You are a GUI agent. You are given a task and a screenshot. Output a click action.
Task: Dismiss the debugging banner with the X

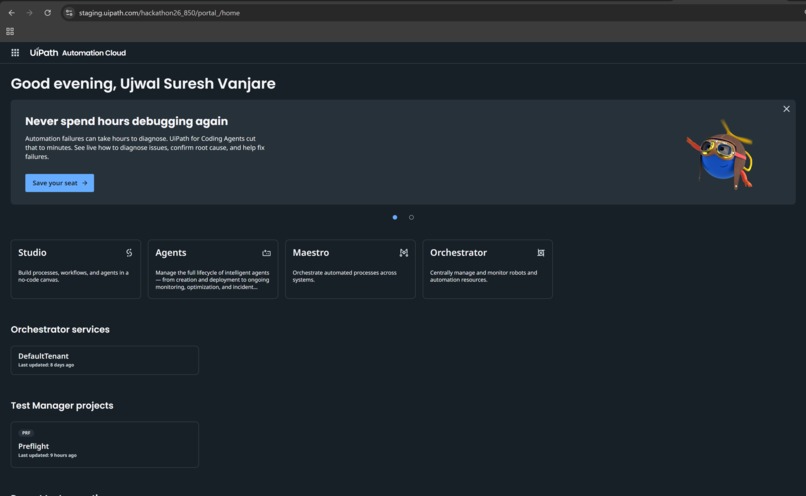pos(786,109)
